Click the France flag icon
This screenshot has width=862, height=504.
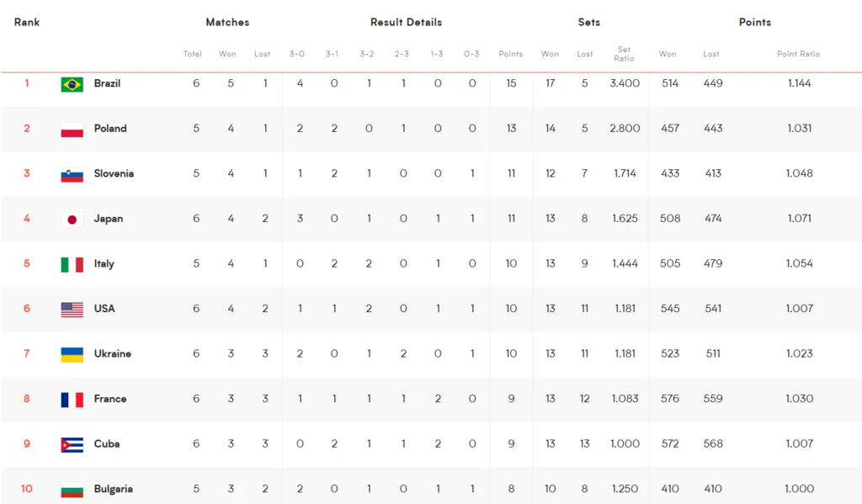pyautogui.click(x=72, y=400)
